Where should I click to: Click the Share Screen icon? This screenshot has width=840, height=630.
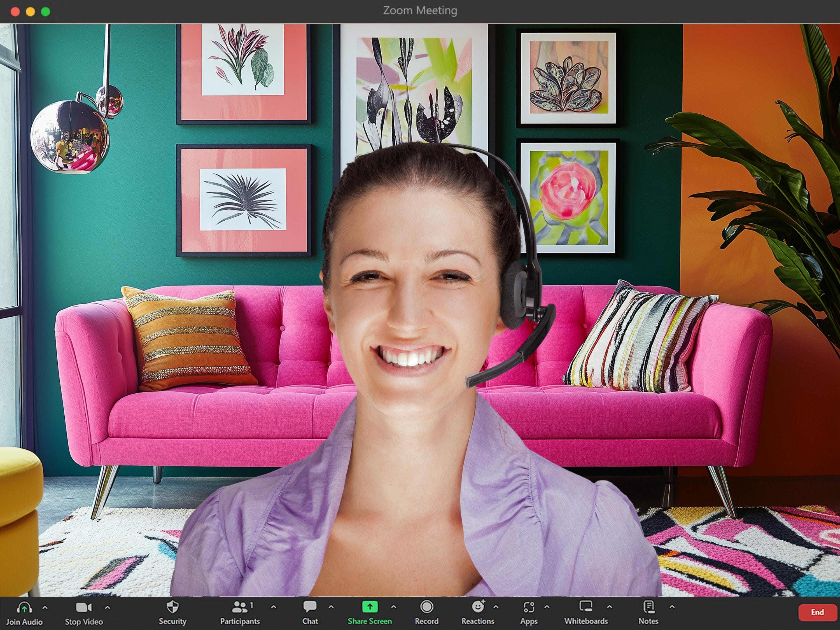click(x=370, y=606)
